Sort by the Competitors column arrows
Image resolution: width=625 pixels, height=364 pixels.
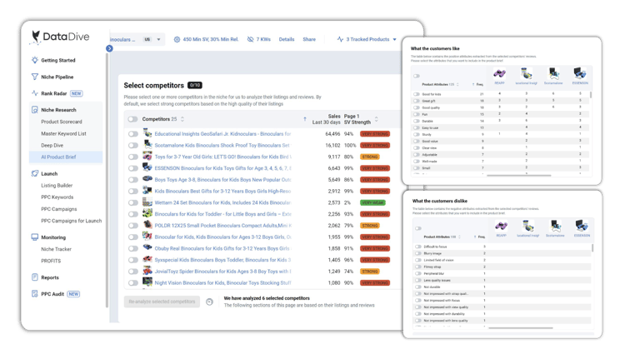(x=182, y=119)
